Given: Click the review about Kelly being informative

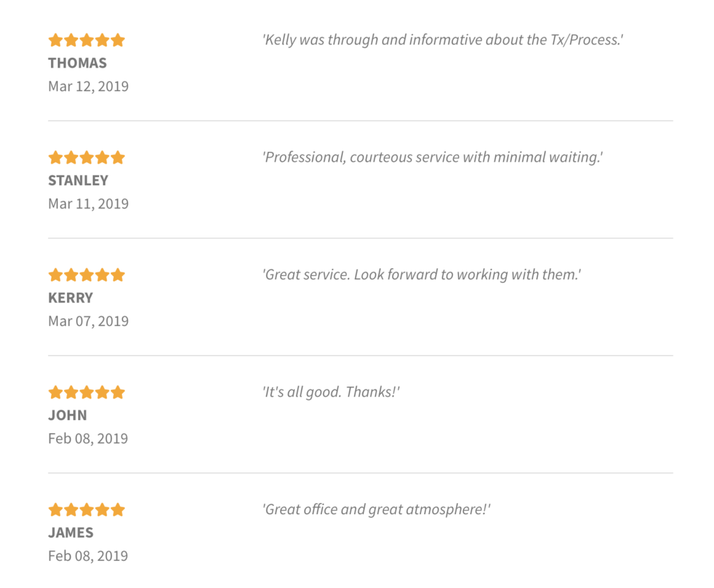Looking at the screenshot, I should (443, 40).
